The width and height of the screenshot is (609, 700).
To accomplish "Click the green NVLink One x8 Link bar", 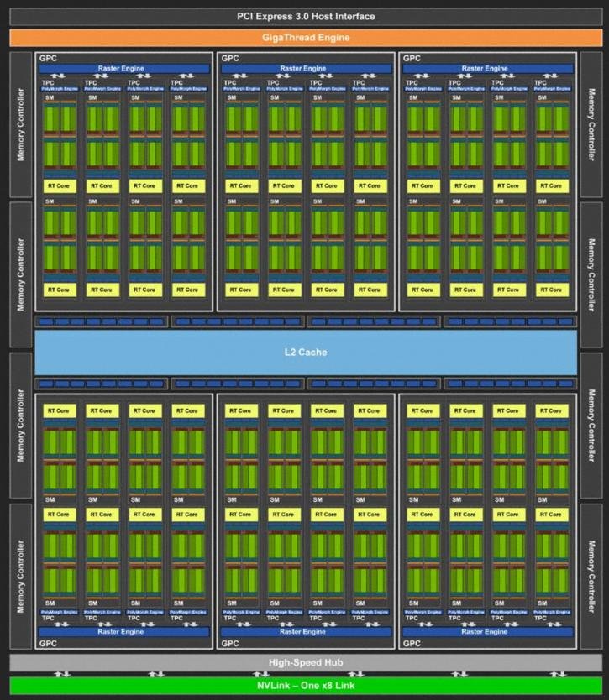I will click(306, 686).
